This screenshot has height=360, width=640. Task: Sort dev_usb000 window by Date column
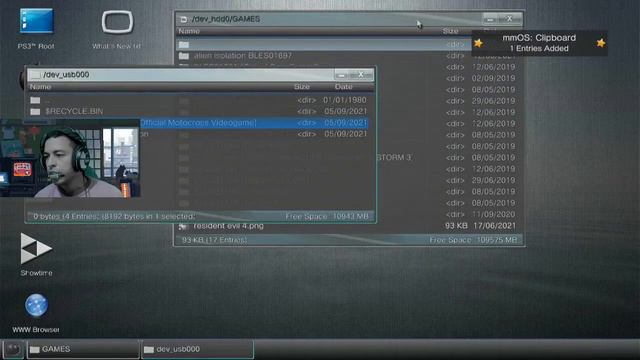(x=344, y=87)
